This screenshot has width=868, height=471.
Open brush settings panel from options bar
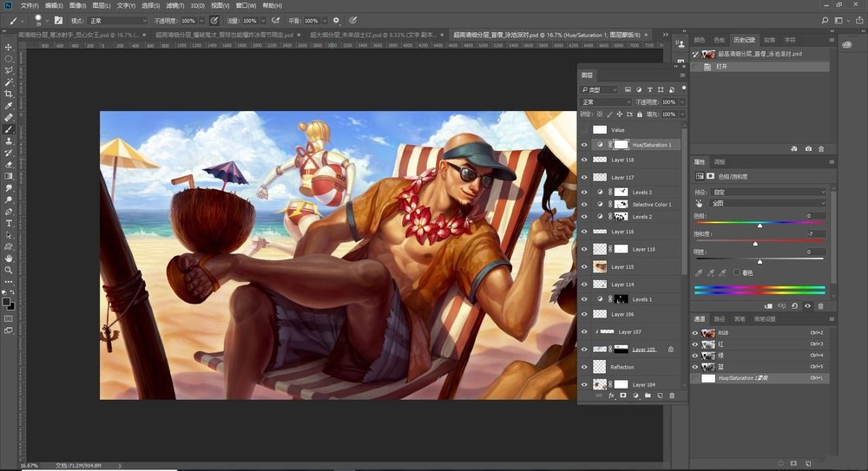[x=58, y=21]
